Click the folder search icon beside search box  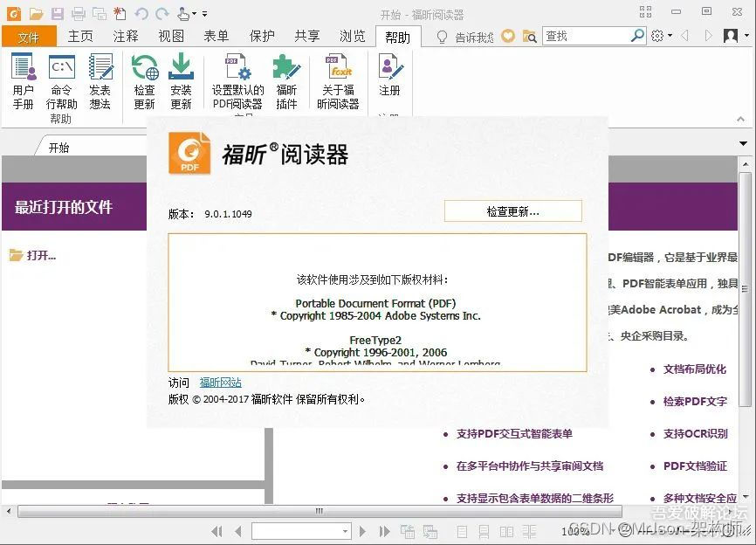click(x=529, y=36)
